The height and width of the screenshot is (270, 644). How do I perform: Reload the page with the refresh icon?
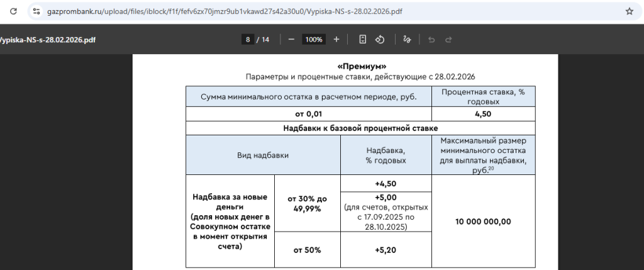click(14, 11)
